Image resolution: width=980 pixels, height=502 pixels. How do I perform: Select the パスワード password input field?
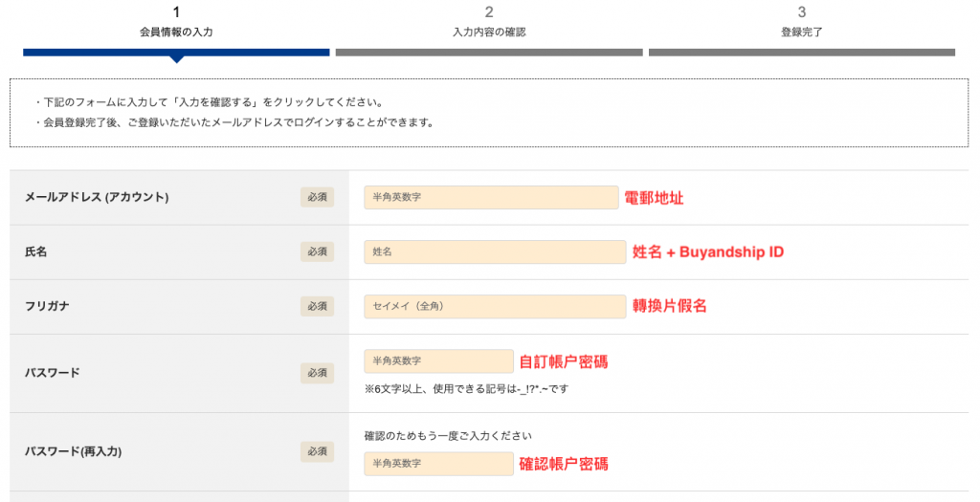(x=438, y=360)
